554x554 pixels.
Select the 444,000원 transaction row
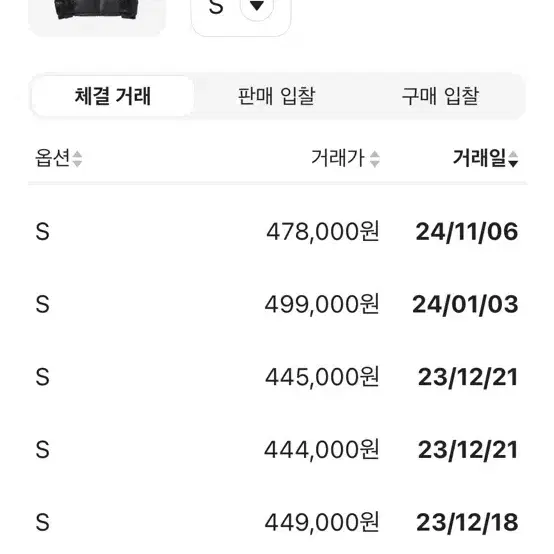[277, 450]
